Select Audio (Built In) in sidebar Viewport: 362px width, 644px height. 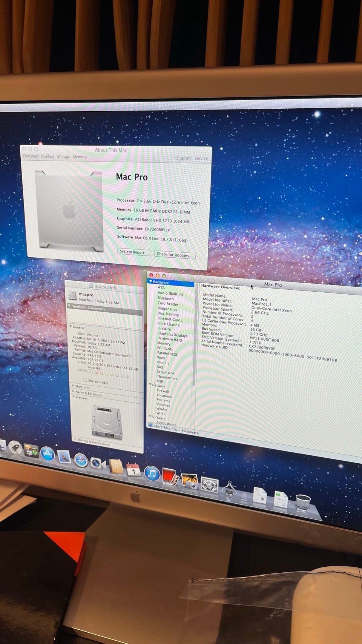tap(170, 293)
